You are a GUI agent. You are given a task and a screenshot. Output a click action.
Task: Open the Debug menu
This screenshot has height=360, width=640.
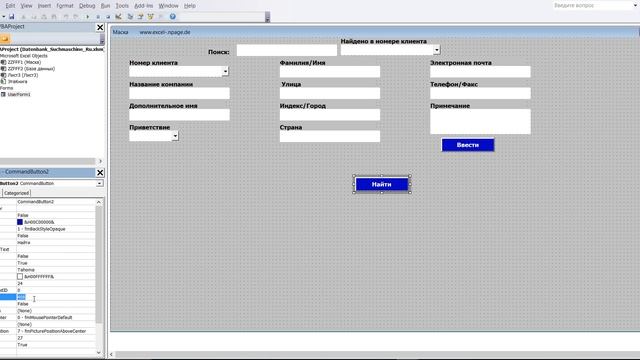coord(87,6)
